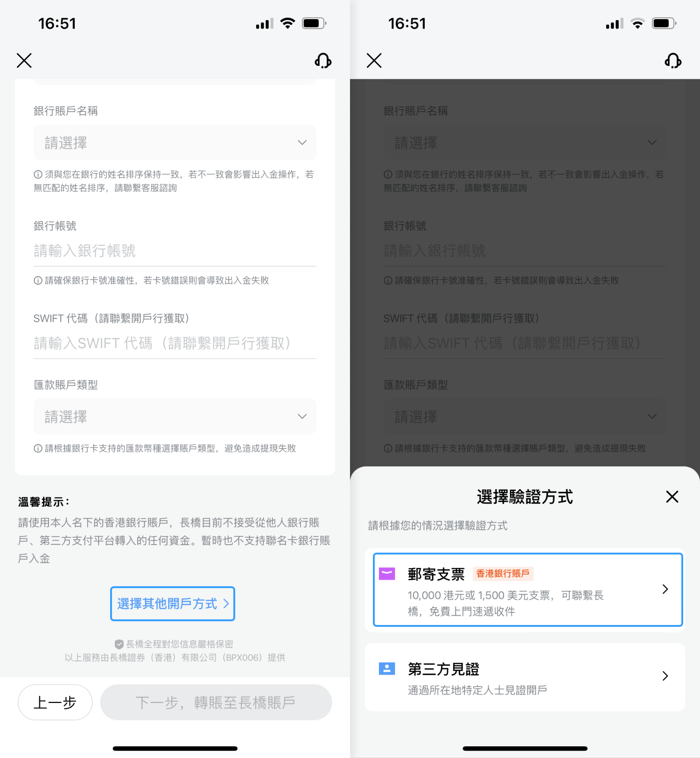The width and height of the screenshot is (700, 758).
Task: Tap the customer service headset icon on left screen
Action: [323, 61]
